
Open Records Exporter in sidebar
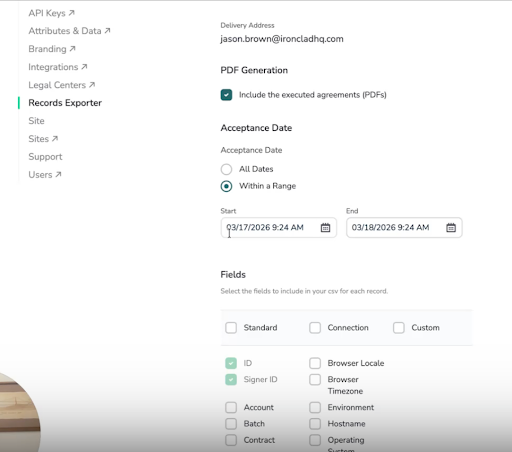[x=65, y=103]
